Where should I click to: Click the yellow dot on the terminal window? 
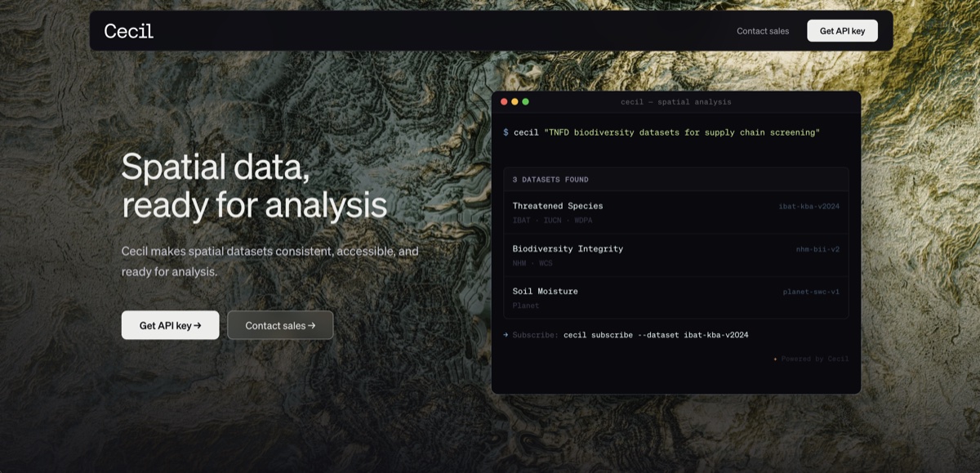tap(514, 102)
